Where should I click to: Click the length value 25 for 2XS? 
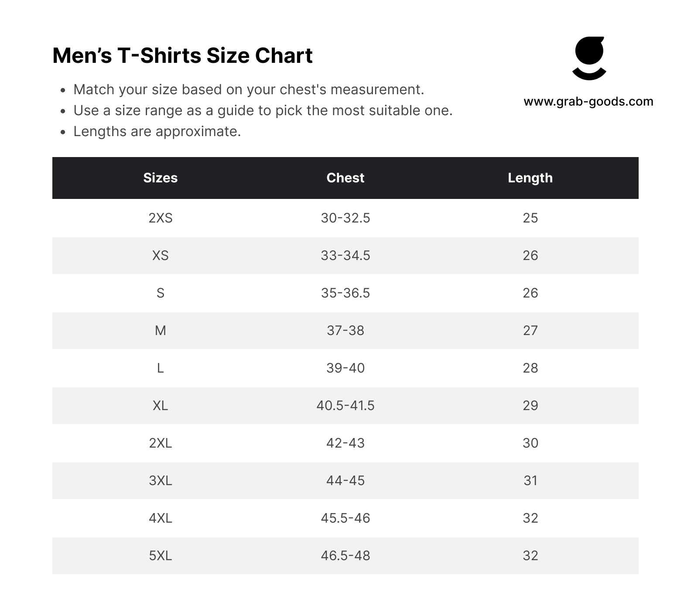tap(530, 218)
